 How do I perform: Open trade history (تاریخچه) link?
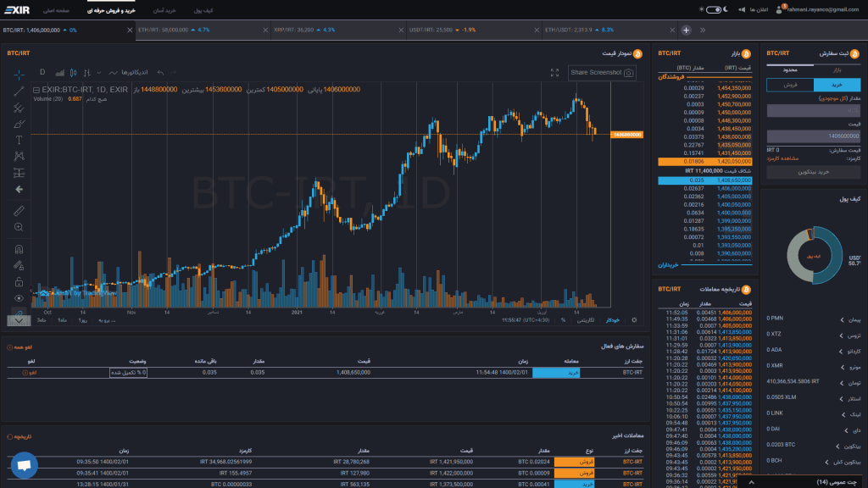[x=19, y=436]
